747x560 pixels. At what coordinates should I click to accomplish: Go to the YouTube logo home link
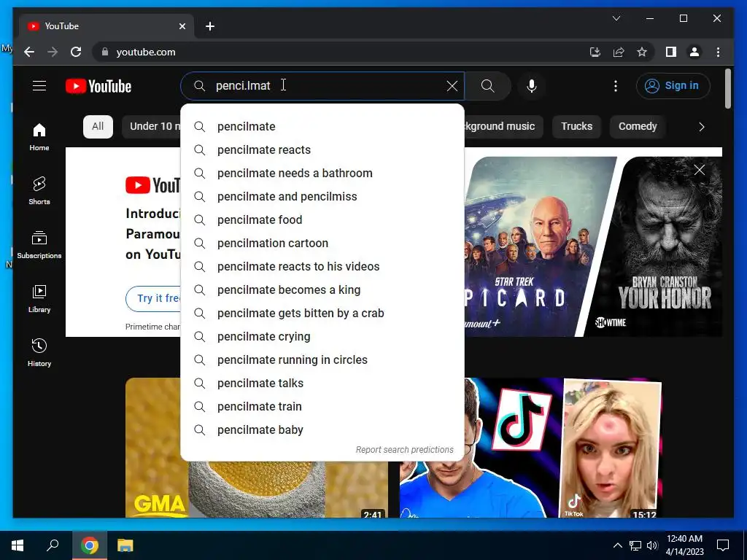(98, 86)
